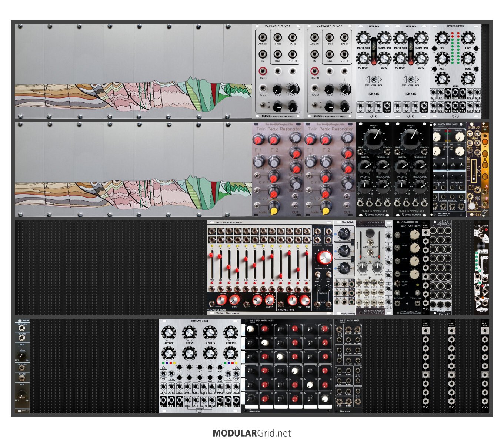Click the '3x MIA' title text
Viewport: 504px width, 441px height.
click(x=348, y=222)
